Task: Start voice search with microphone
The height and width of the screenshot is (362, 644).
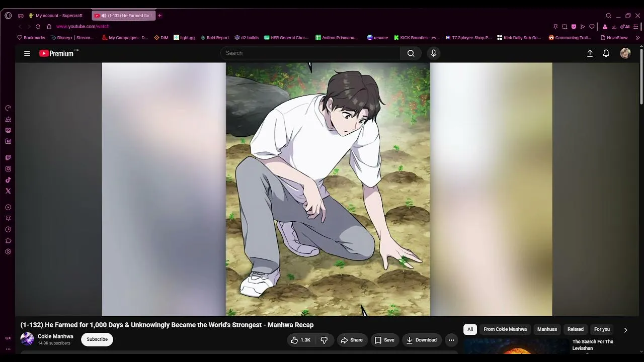Action: coord(434,53)
